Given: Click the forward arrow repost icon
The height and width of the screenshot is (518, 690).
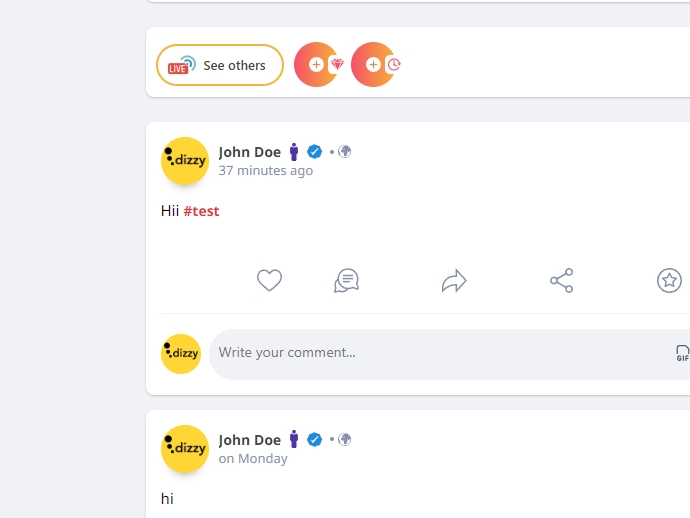Looking at the screenshot, I should point(454,281).
